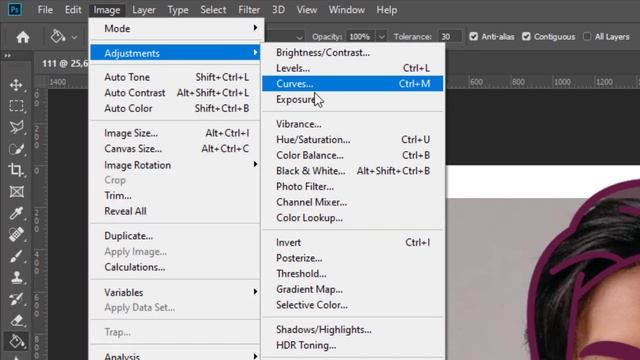Open the Edit menu
Screen dimensions: 640x360
pyautogui.click(x=73, y=10)
